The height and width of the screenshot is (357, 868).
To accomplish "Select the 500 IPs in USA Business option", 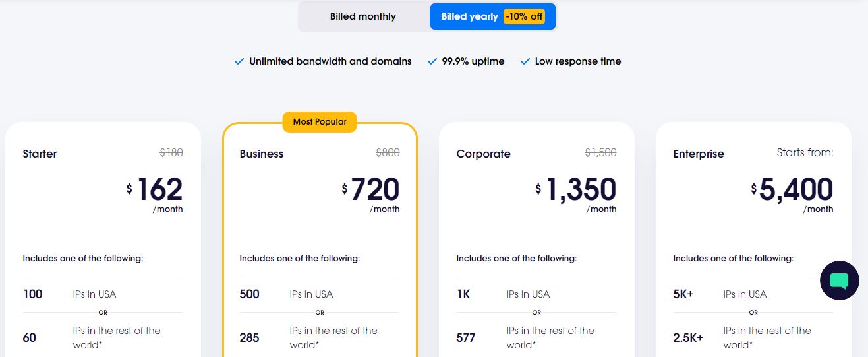I will tap(320, 294).
